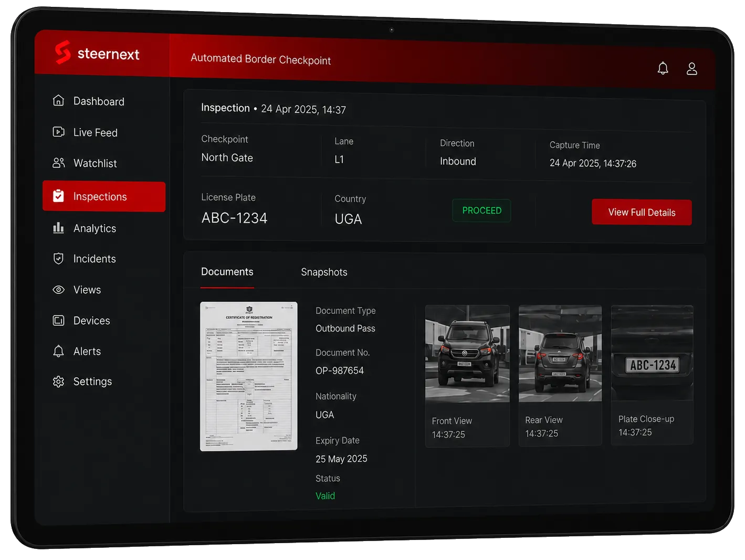
Task: Open the Front View snapshot image
Action: (x=467, y=354)
